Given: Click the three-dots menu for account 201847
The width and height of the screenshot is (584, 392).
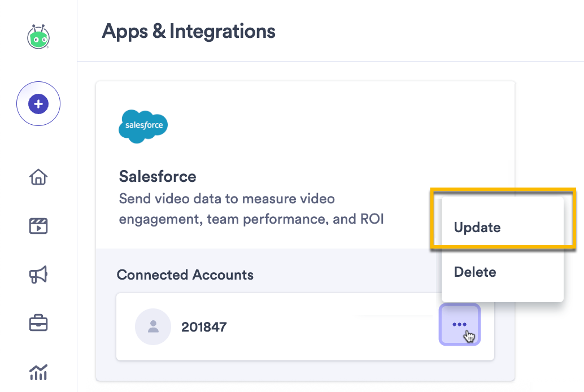Looking at the screenshot, I should click(x=460, y=325).
